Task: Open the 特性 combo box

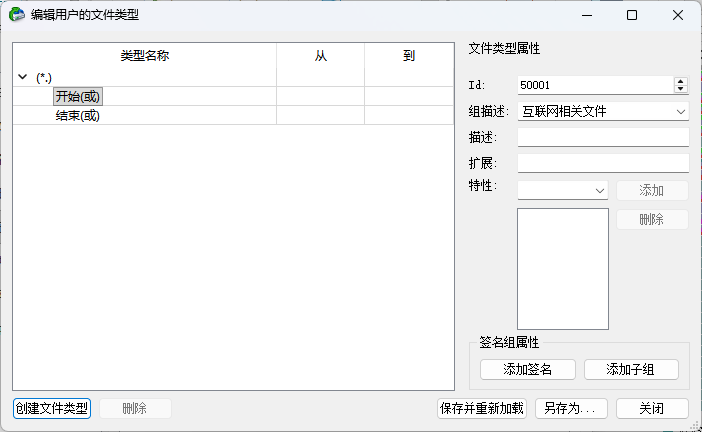Action: pos(563,190)
